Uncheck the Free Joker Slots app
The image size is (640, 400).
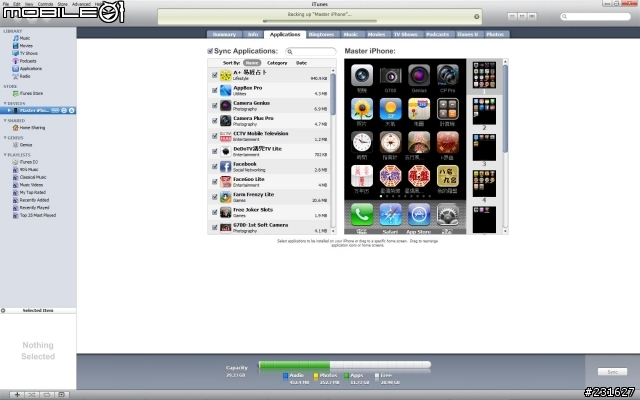(214, 212)
